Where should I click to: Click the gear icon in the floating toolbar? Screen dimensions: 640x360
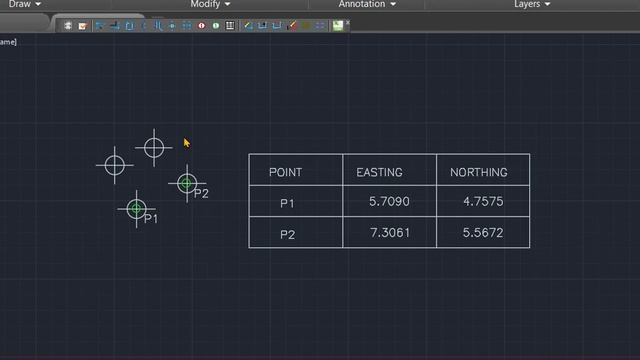point(68,26)
